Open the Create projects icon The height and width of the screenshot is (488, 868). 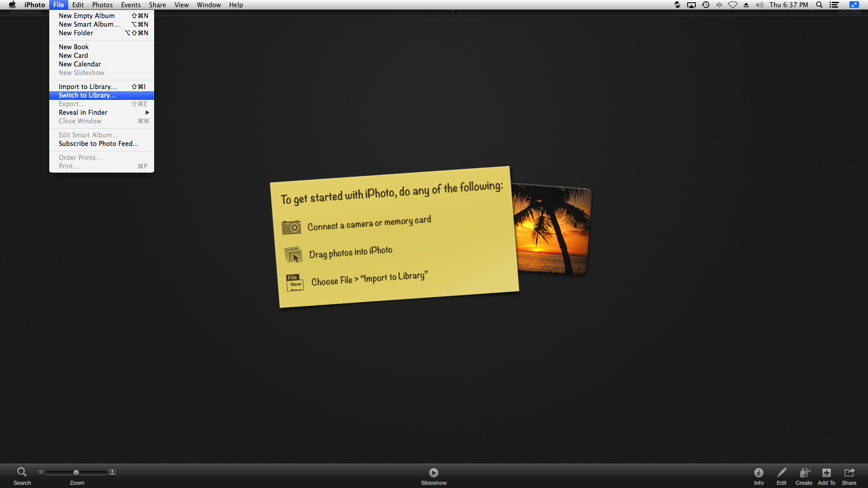pos(804,473)
